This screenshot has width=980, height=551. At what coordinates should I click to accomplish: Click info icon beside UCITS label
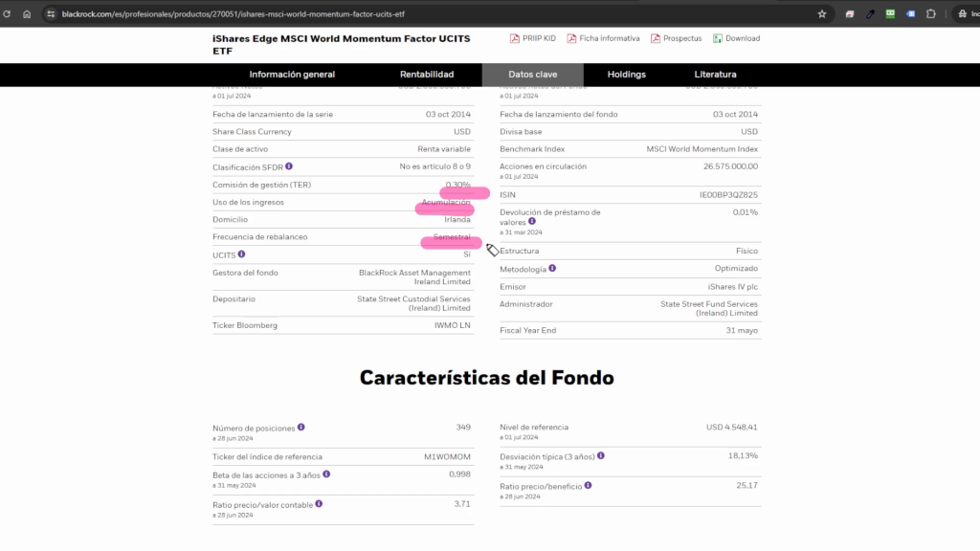coord(242,254)
